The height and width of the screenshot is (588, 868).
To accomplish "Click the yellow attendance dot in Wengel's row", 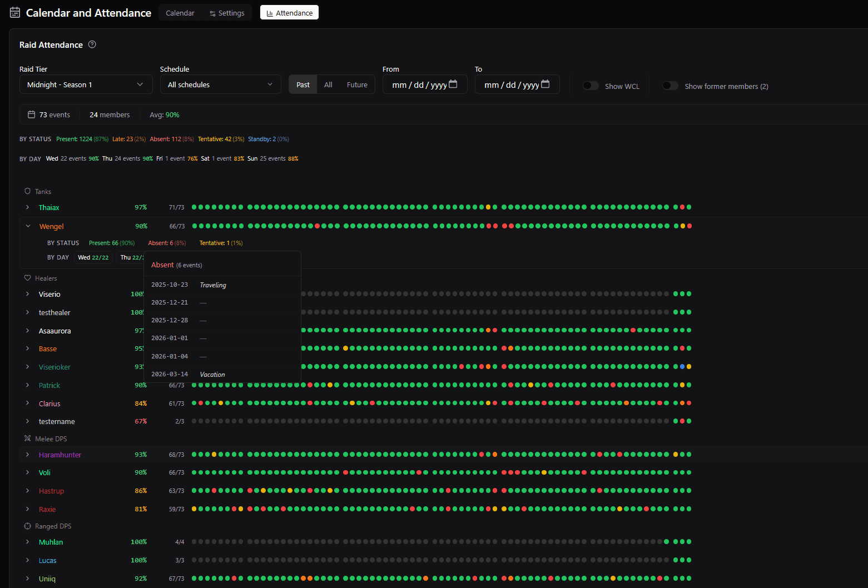I will click(682, 226).
